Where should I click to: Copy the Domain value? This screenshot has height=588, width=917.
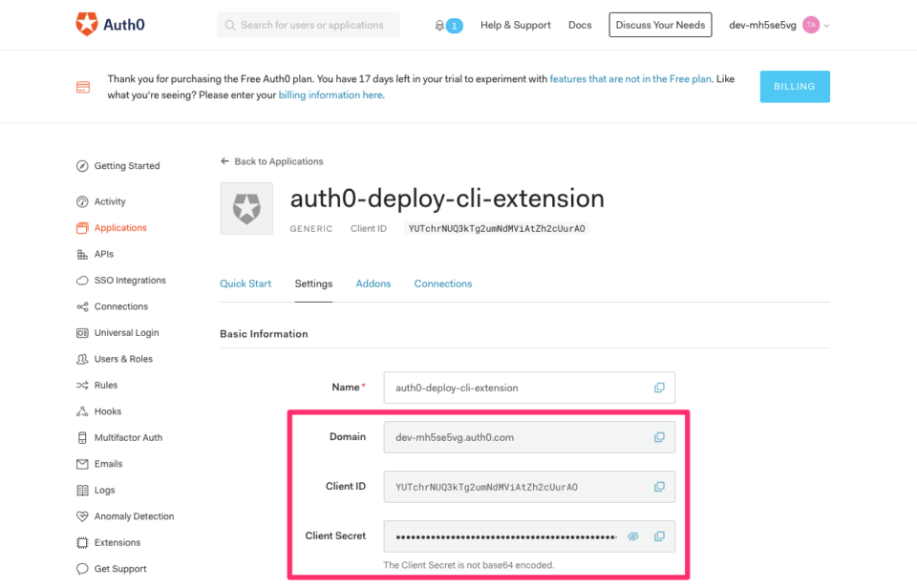[659, 437]
